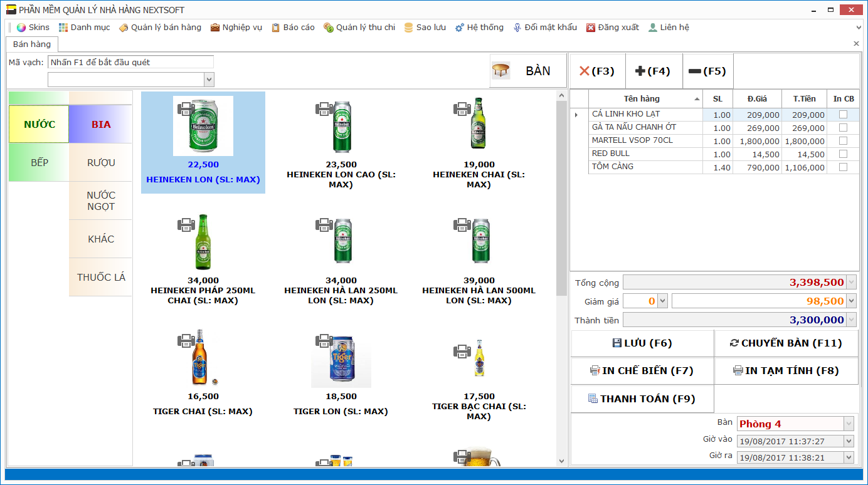
Task: Select the KHÁC subcategory
Action: tap(101, 239)
